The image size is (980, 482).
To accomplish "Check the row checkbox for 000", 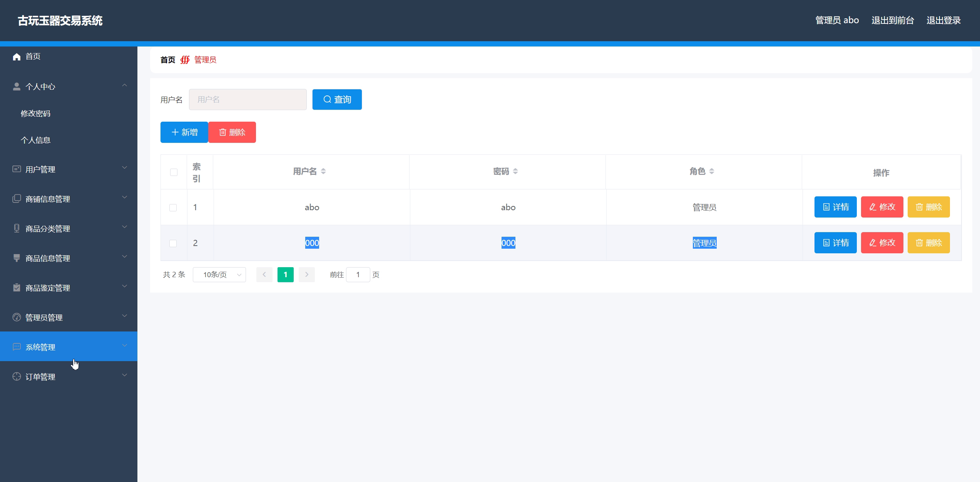I will coord(173,243).
